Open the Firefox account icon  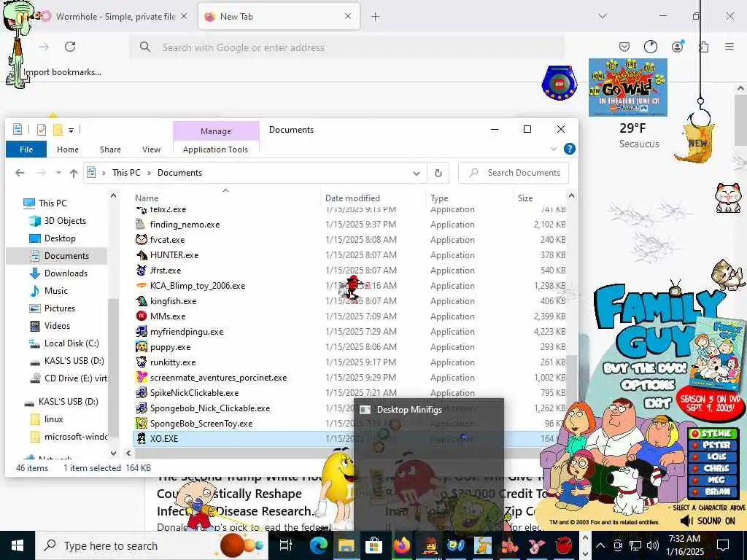(677, 47)
